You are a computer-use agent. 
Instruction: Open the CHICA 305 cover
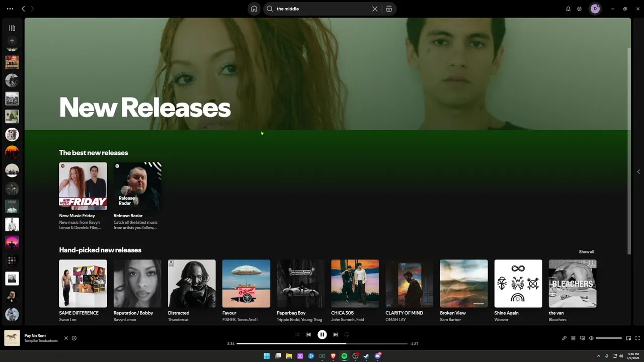click(x=355, y=284)
